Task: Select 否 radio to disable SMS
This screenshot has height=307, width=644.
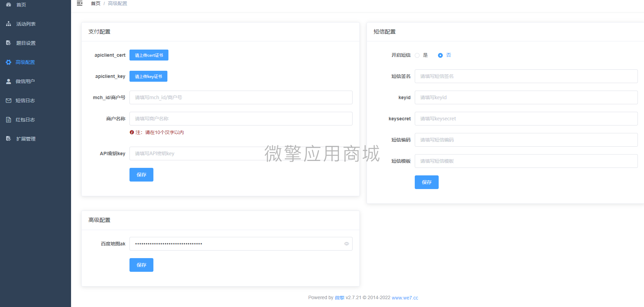Action: point(440,55)
